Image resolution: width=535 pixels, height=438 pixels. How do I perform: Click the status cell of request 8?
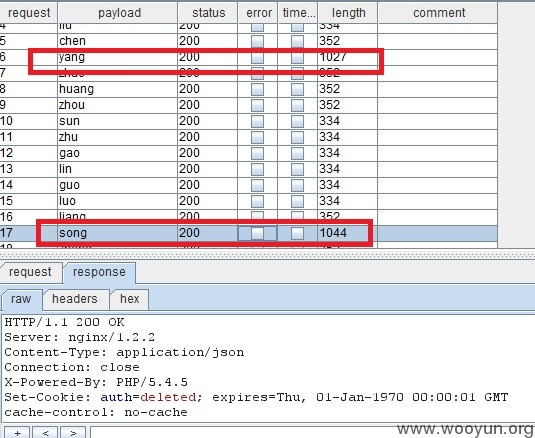pyautogui.click(x=207, y=89)
